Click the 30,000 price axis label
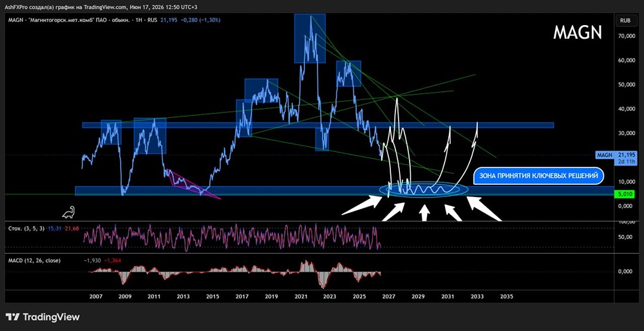The height and width of the screenshot is (331, 644). coord(626,133)
